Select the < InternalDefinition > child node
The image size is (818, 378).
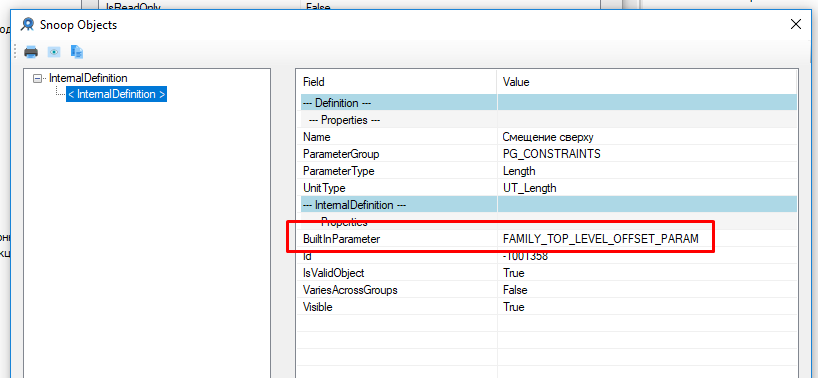tap(116, 94)
